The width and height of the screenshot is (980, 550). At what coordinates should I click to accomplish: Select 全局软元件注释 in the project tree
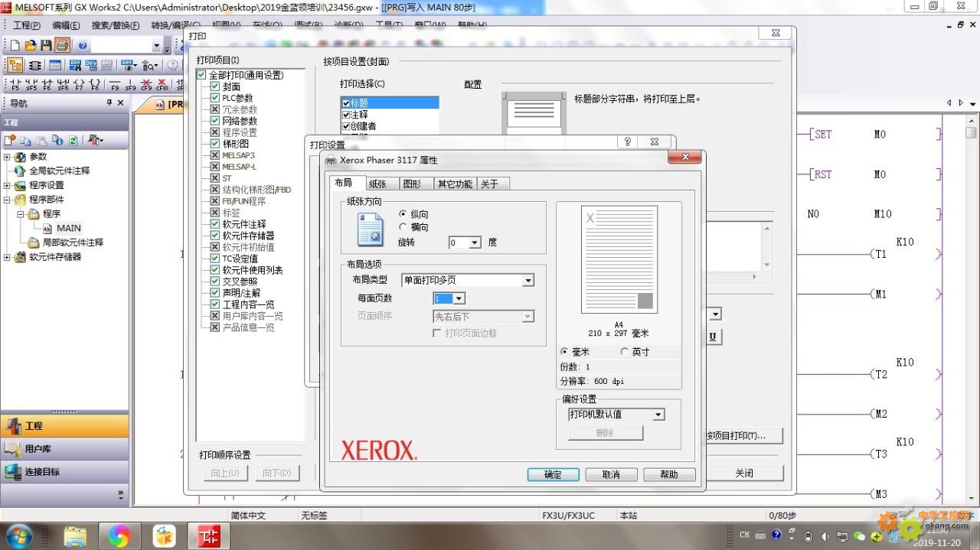pyautogui.click(x=59, y=171)
